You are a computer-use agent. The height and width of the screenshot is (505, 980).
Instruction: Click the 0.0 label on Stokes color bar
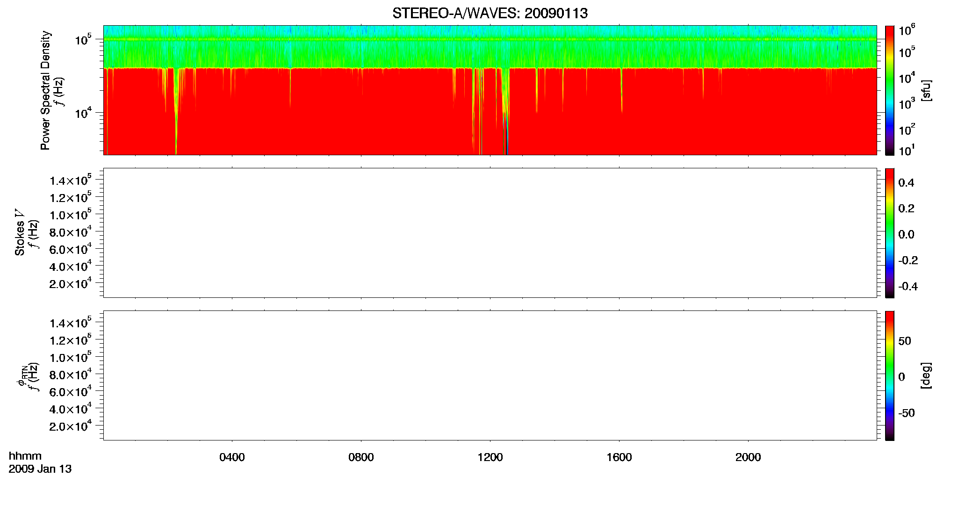906,234
